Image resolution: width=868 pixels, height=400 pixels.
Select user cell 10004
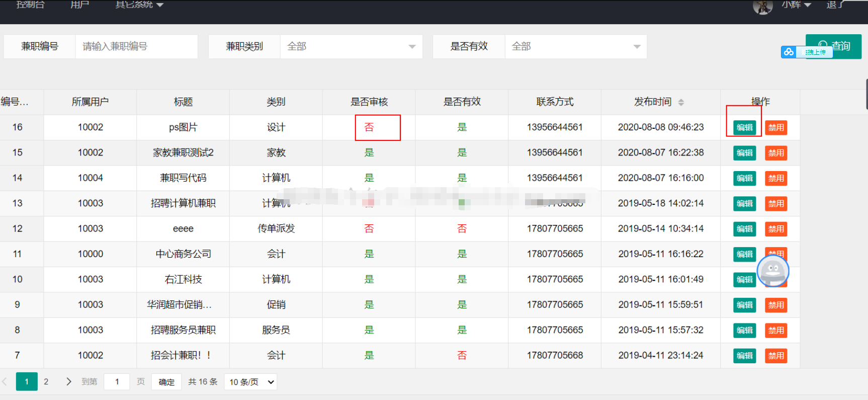90,178
